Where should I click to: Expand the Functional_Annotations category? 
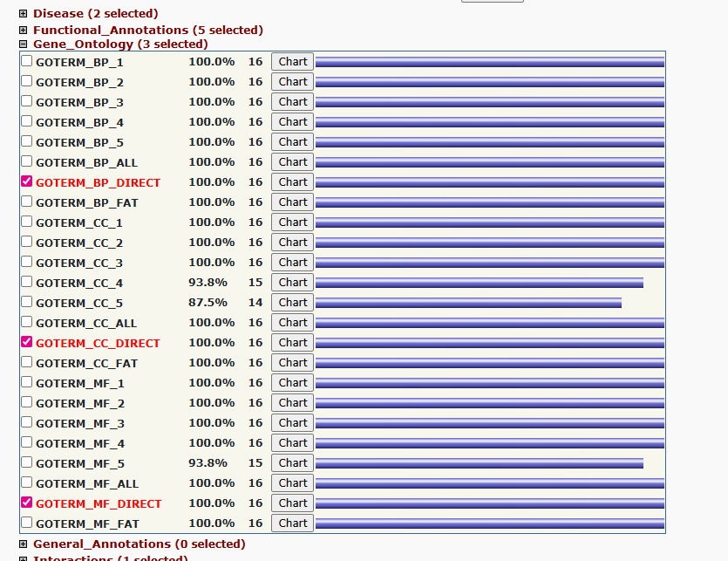coord(24,31)
